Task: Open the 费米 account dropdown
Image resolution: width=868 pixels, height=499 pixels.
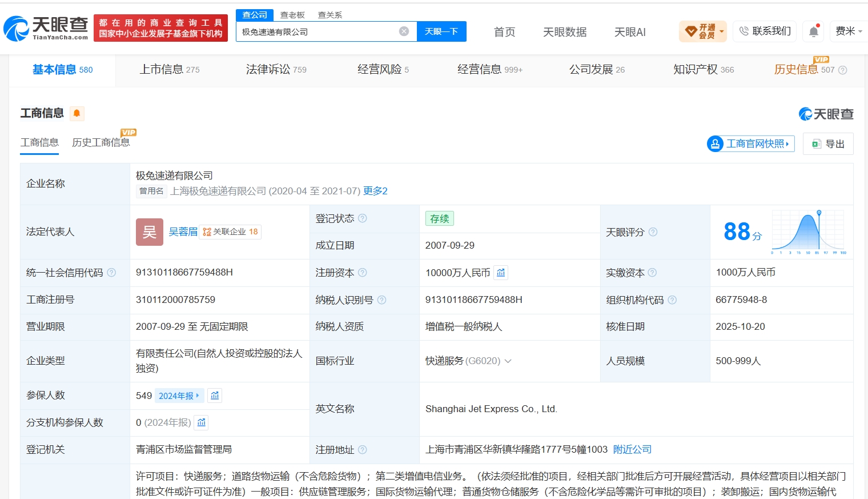Action: [x=849, y=31]
